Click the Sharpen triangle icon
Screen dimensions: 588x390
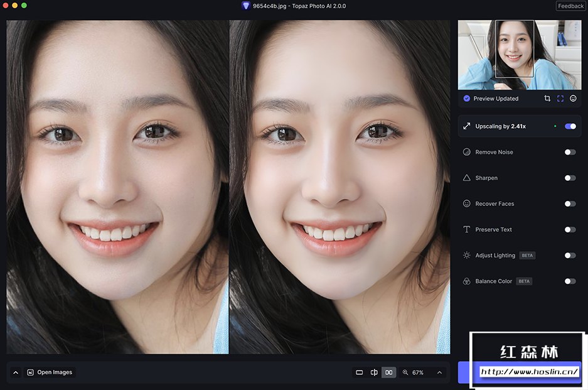[466, 178]
